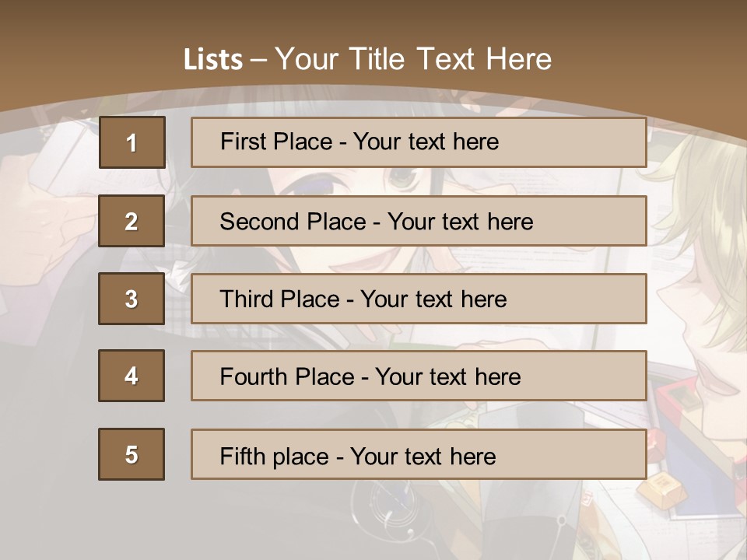Viewport: 747px width, 560px height.
Task: Select the Third Place text bar
Action: [419, 299]
